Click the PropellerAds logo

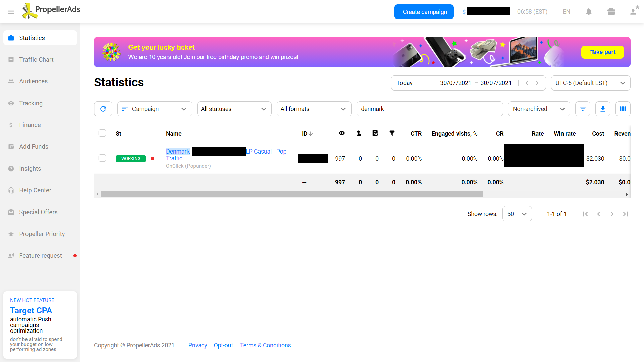pos(51,11)
